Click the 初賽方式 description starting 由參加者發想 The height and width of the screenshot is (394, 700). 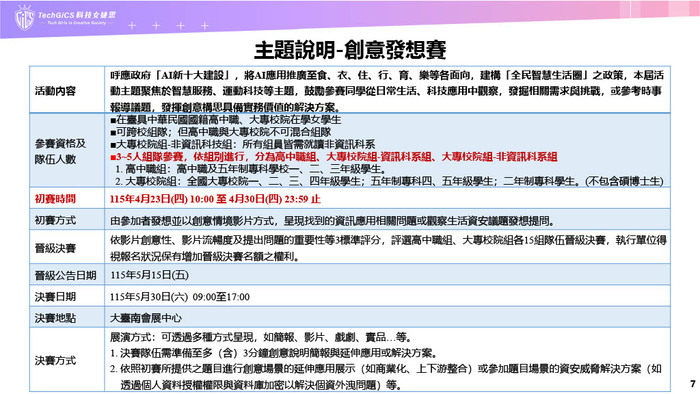point(333,220)
